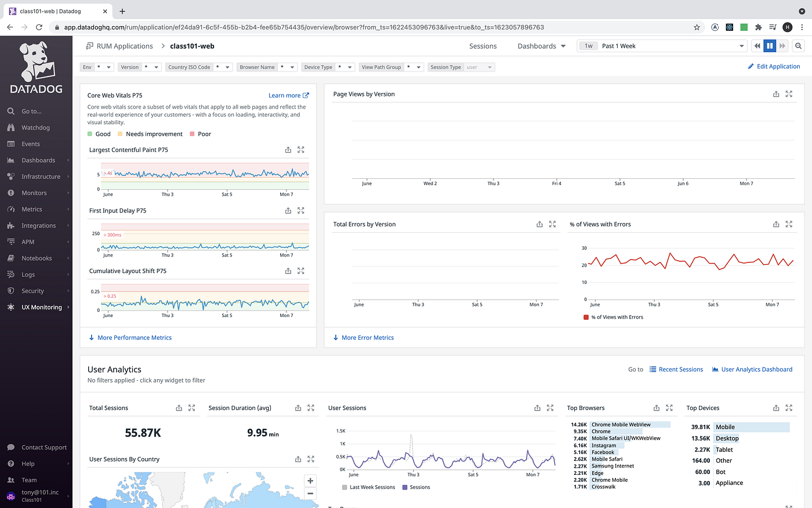Open the User Analytics Dashboard link
The image size is (812, 508).
(752, 369)
